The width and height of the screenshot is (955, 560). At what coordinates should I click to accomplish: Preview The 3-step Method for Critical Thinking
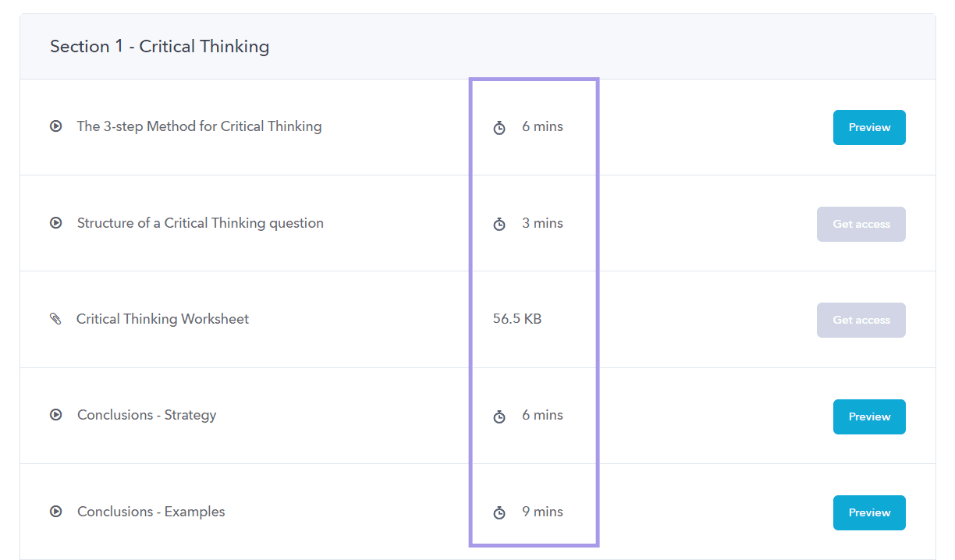(x=868, y=127)
